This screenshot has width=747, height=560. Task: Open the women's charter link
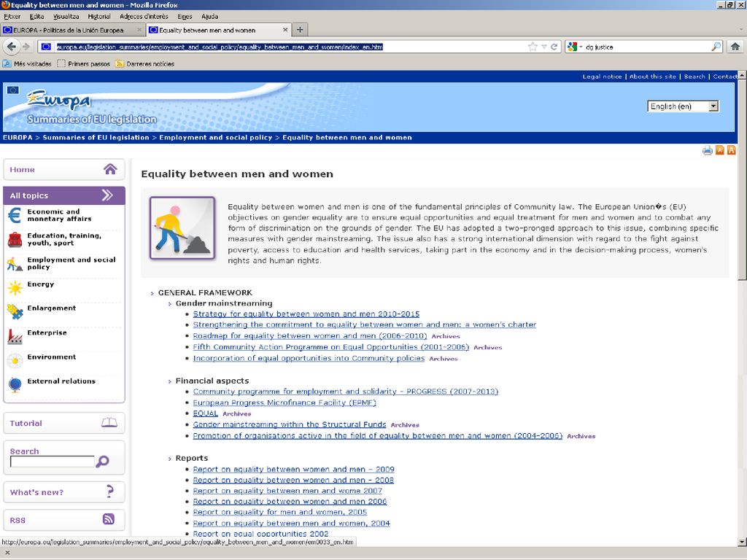pyautogui.click(x=365, y=324)
